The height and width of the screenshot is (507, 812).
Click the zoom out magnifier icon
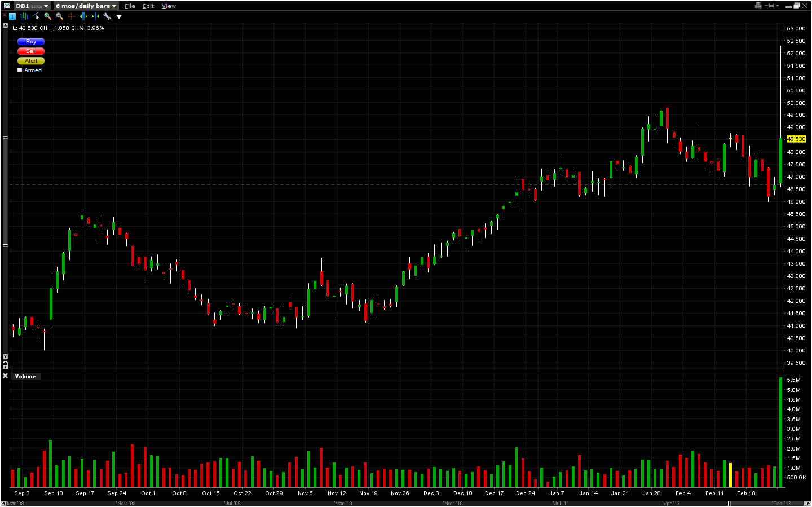pyautogui.click(x=60, y=16)
